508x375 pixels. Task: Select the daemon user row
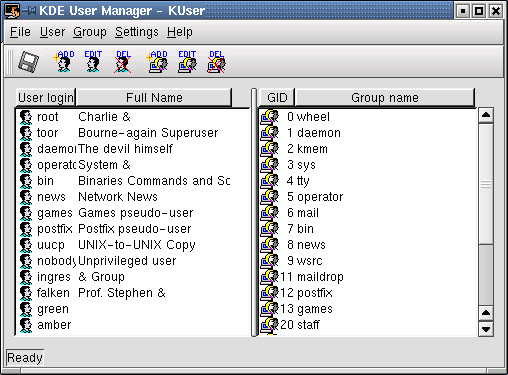[133, 149]
